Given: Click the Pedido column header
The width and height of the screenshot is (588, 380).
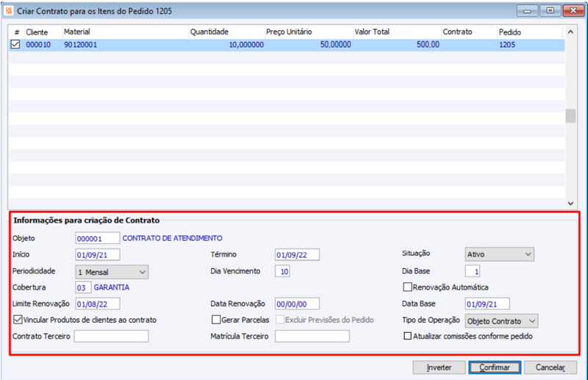Looking at the screenshot, I should (529, 32).
